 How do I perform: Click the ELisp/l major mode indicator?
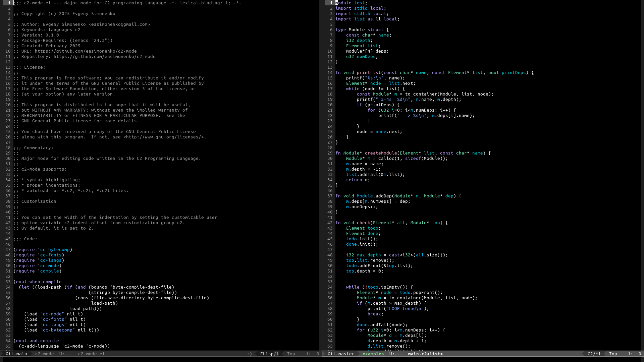269,354
